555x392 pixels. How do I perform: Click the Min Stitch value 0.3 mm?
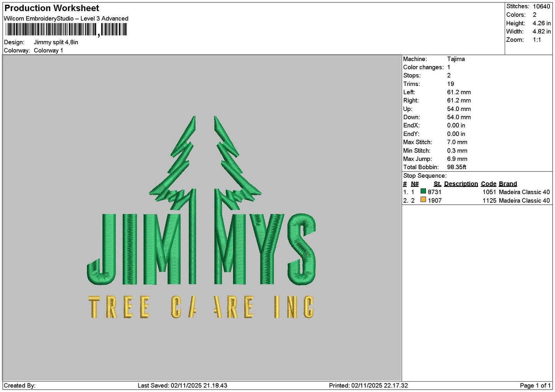(x=457, y=151)
